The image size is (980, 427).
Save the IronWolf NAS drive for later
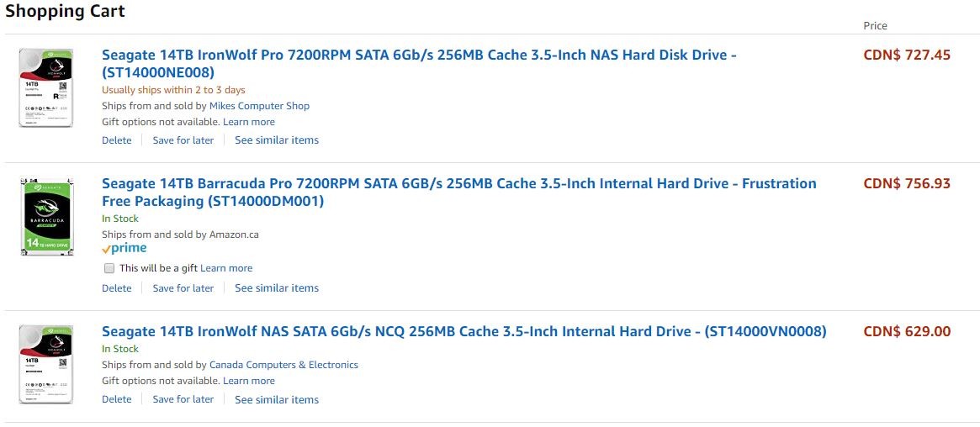[183, 399]
